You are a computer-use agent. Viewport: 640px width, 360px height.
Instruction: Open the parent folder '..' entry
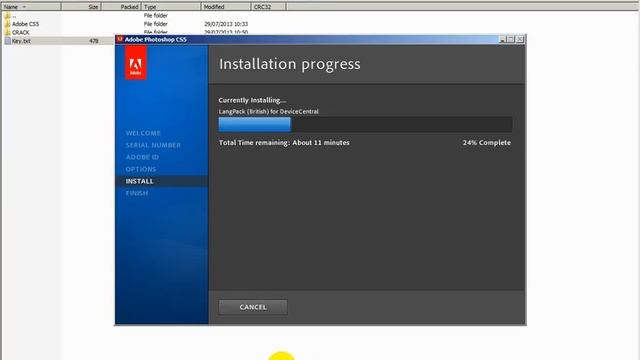(14, 16)
